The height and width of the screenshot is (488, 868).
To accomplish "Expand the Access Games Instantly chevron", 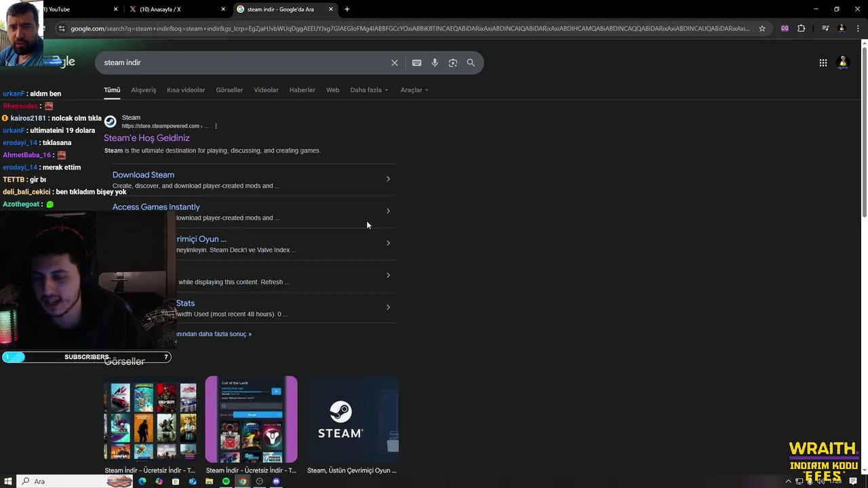I will click(x=388, y=211).
